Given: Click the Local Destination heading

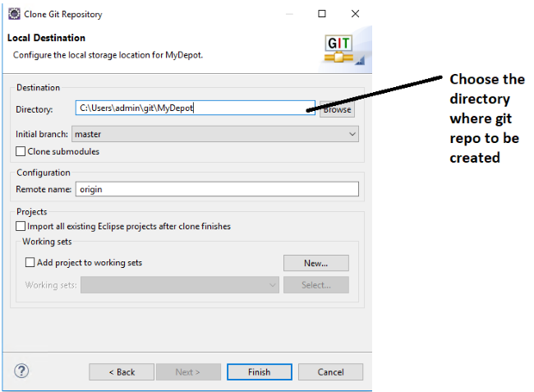Looking at the screenshot, I should (x=46, y=38).
